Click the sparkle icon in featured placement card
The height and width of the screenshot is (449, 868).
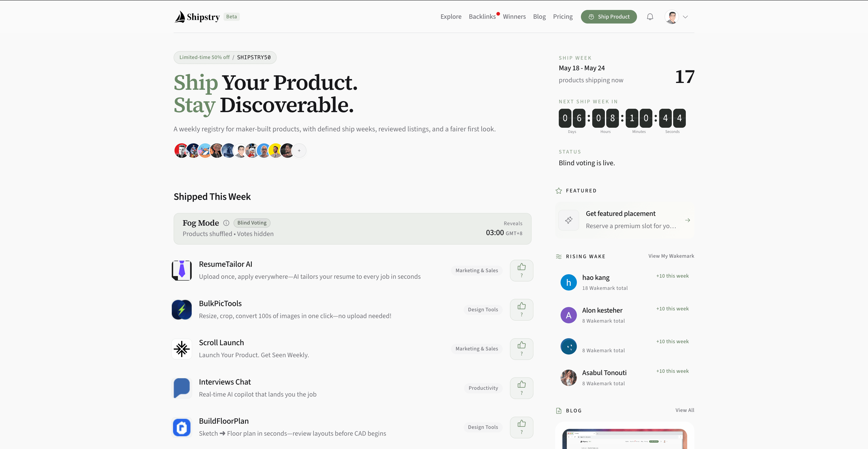(569, 220)
